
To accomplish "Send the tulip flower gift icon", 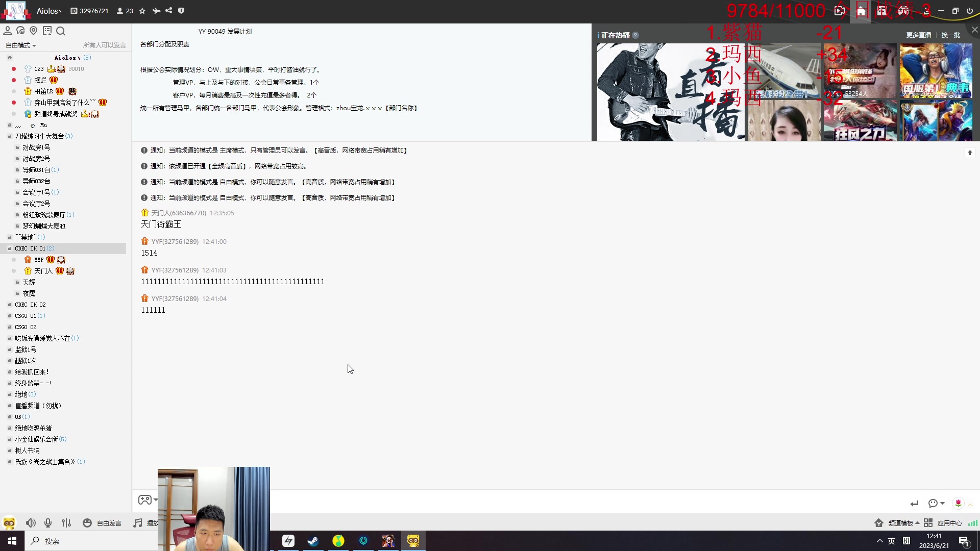I will (958, 504).
